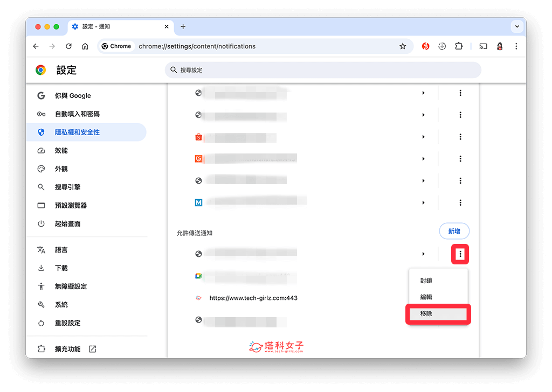Open the profile avatar
This screenshot has width=552, height=392.
click(500, 46)
